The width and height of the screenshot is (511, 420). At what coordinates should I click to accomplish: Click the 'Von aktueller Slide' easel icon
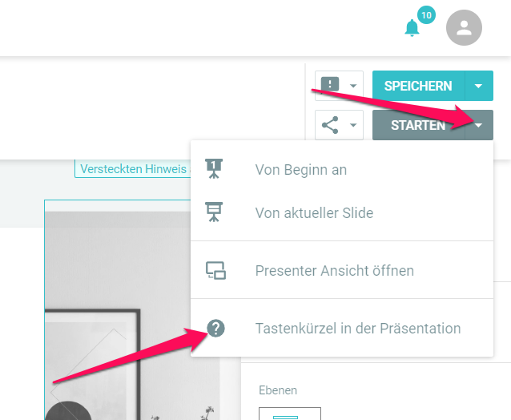click(x=214, y=212)
